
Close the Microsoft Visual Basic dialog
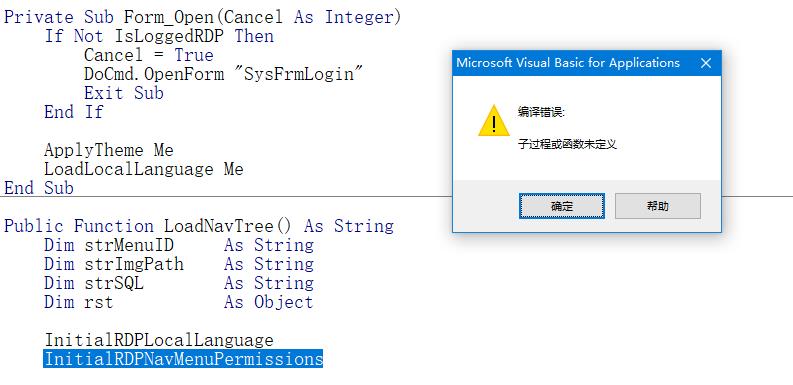coord(706,63)
